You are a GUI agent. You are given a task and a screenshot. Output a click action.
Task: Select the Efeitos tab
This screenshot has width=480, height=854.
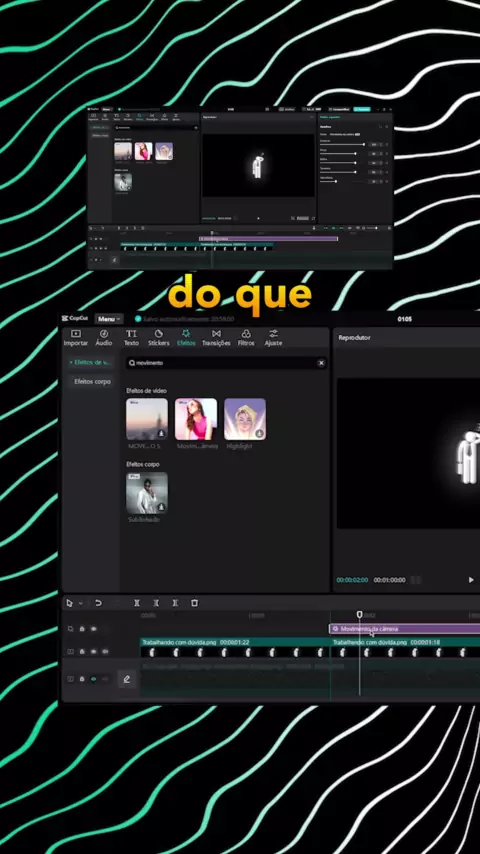[x=186, y=338]
